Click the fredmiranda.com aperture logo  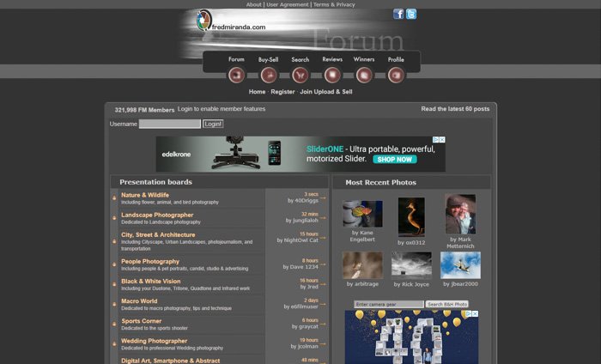tap(204, 21)
